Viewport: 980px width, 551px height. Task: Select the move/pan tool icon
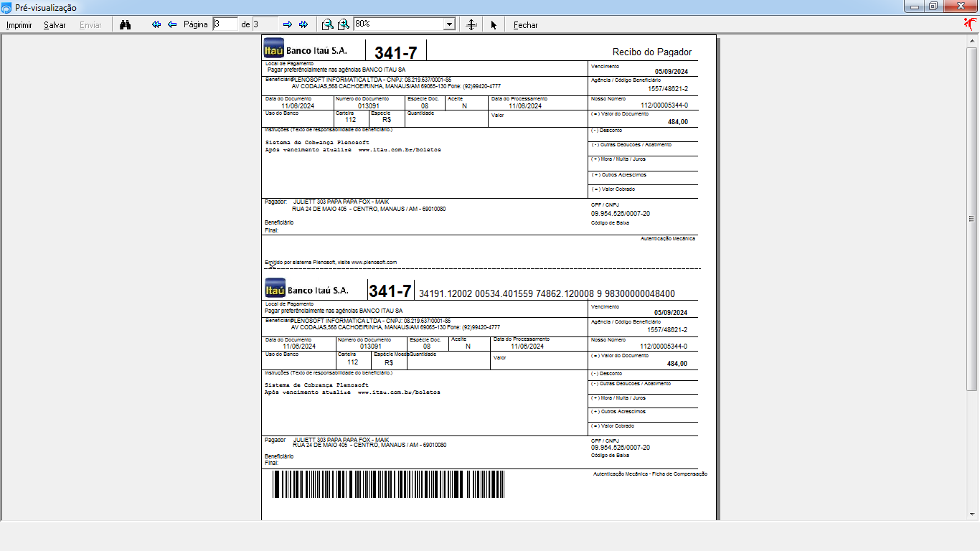471,24
